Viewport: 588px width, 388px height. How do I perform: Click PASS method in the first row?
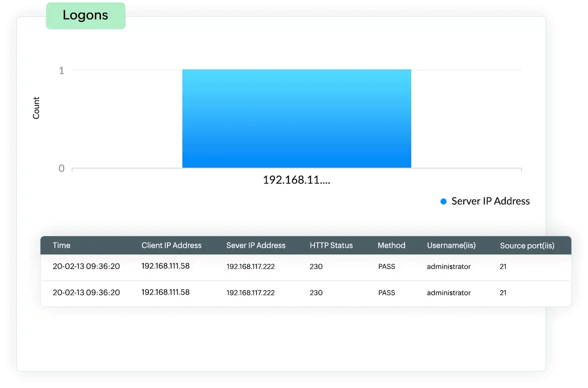click(x=387, y=267)
